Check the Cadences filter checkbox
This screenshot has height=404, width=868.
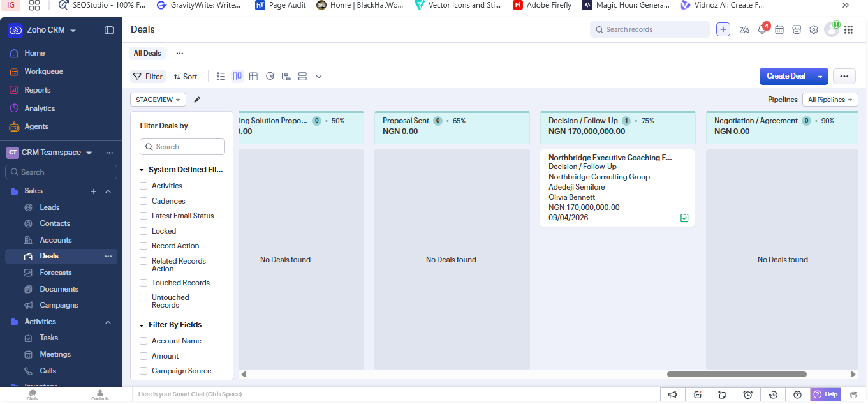[x=143, y=201]
